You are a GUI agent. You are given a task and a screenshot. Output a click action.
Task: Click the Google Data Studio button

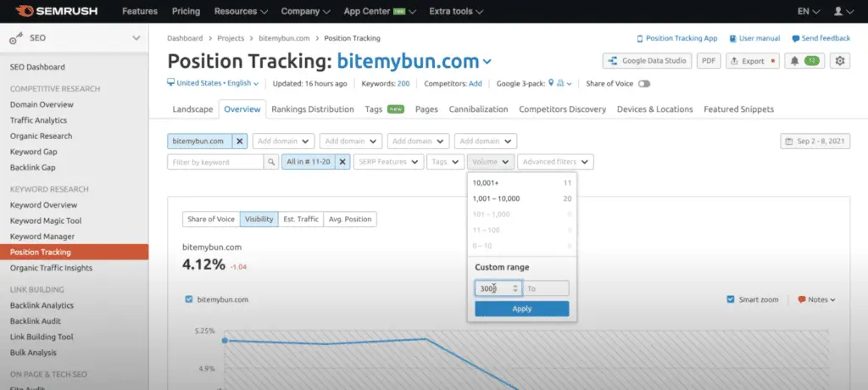pos(647,61)
